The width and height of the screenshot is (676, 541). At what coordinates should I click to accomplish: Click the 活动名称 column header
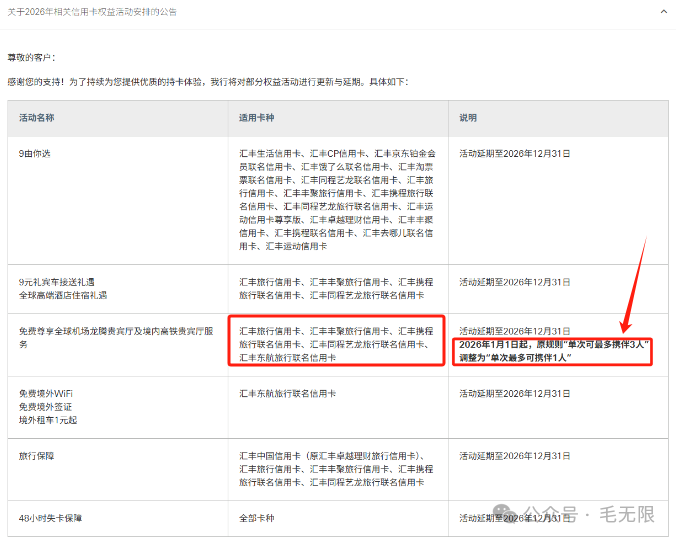(x=37, y=117)
